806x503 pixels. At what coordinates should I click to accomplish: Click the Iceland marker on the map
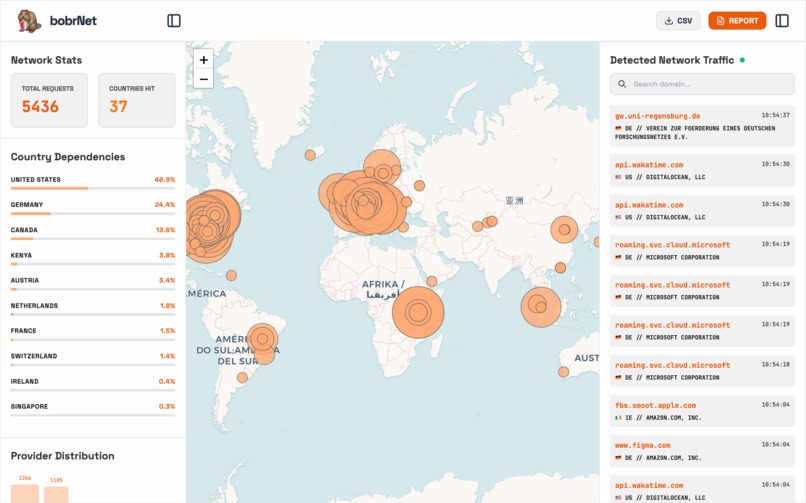(310, 155)
